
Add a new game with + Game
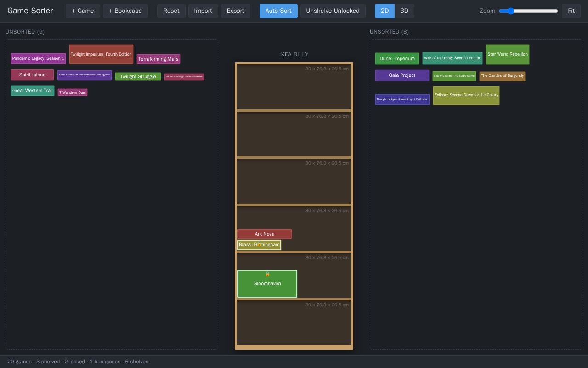point(83,11)
